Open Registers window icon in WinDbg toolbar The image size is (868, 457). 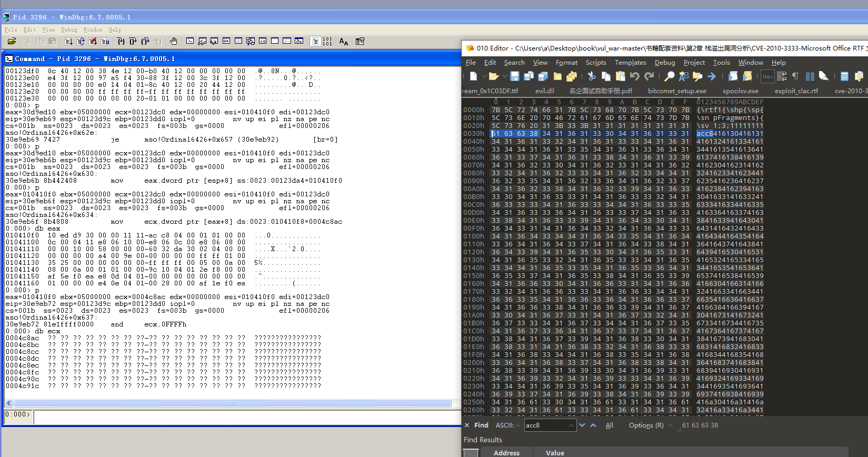[226, 41]
